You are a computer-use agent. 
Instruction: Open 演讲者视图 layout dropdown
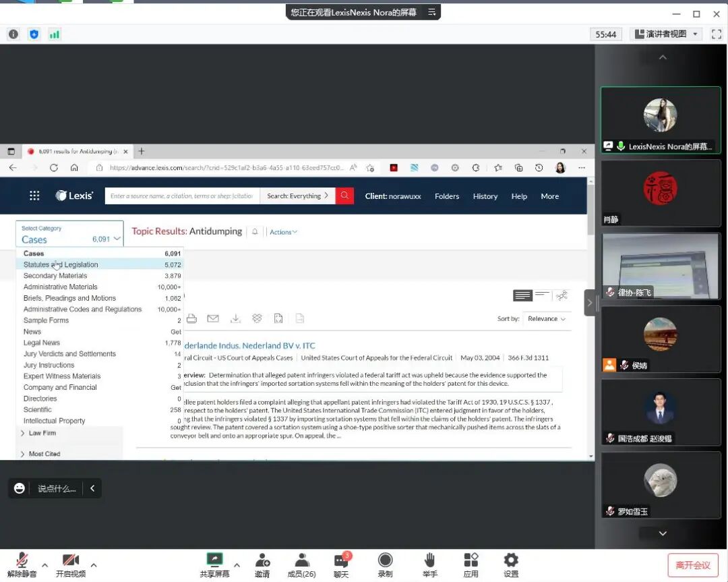coord(665,34)
